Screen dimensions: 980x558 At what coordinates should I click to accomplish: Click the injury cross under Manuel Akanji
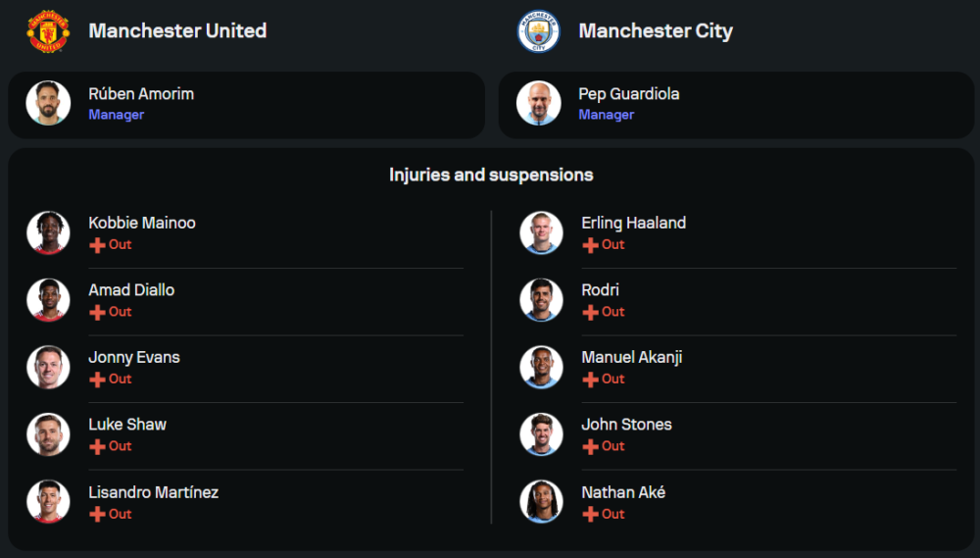(x=590, y=380)
